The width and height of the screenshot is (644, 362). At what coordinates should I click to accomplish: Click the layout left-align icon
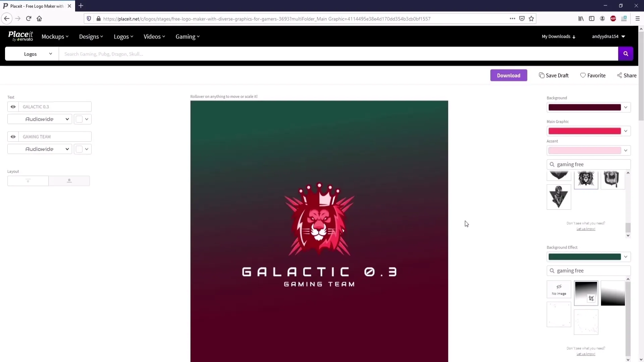[28, 180]
